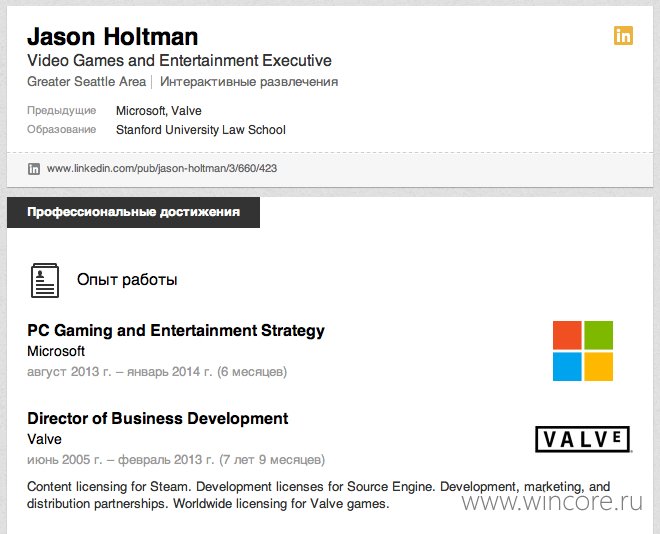Click the Опыт работы section heading
Image resolution: width=660 pixels, height=534 pixels.
[127, 280]
